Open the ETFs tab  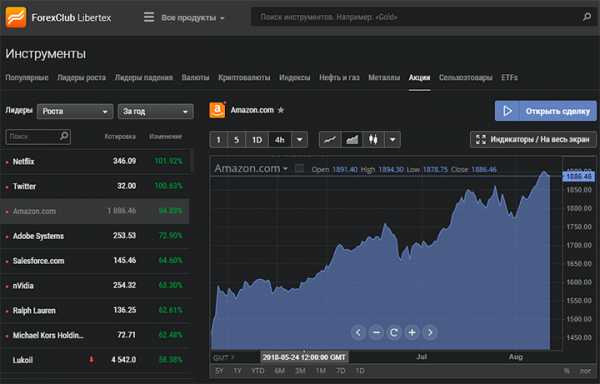(509, 78)
